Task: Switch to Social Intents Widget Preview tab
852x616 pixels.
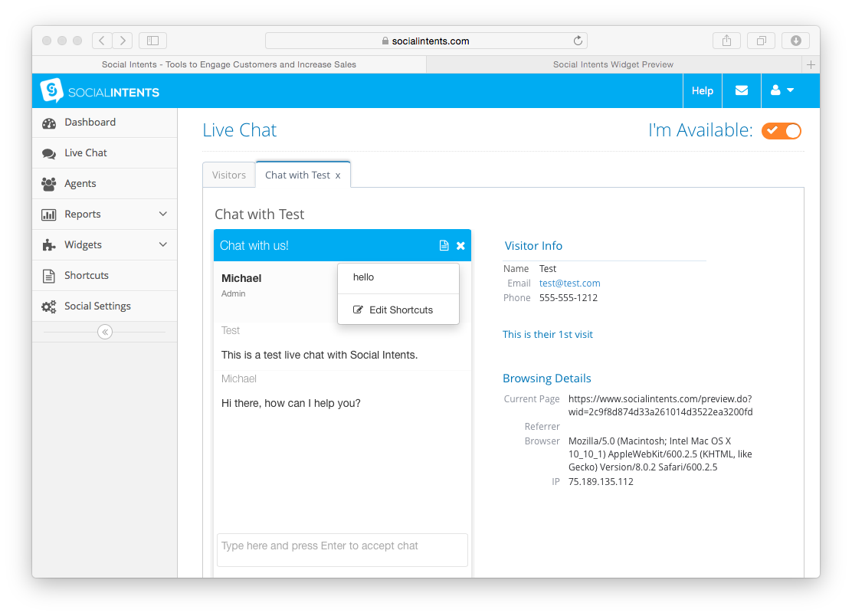Action: coord(614,64)
